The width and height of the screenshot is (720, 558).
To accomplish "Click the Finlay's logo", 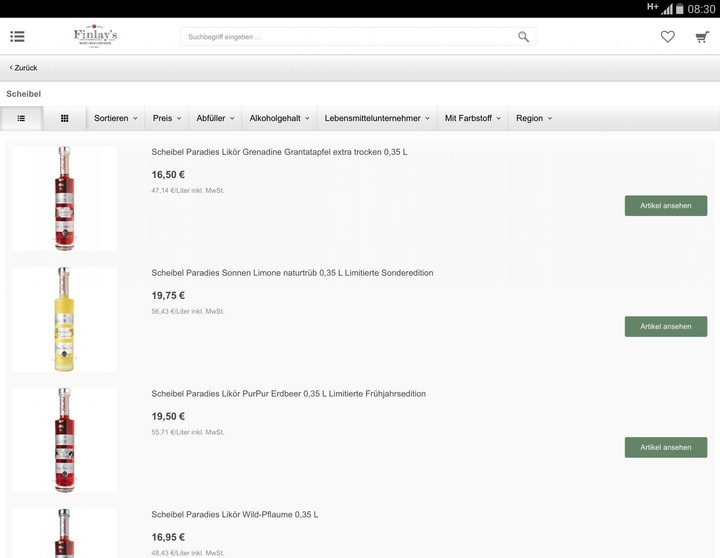I will (x=95, y=37).
